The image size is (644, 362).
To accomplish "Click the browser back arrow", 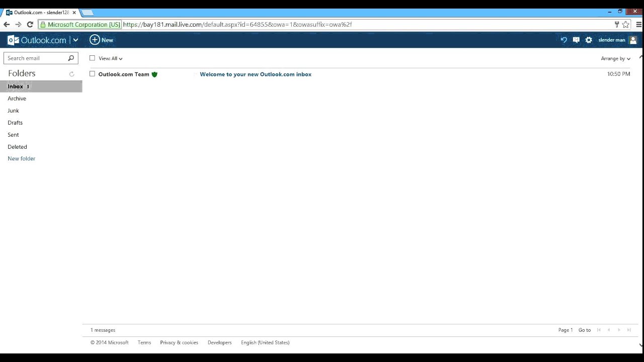I will click(x=7, y=24).
